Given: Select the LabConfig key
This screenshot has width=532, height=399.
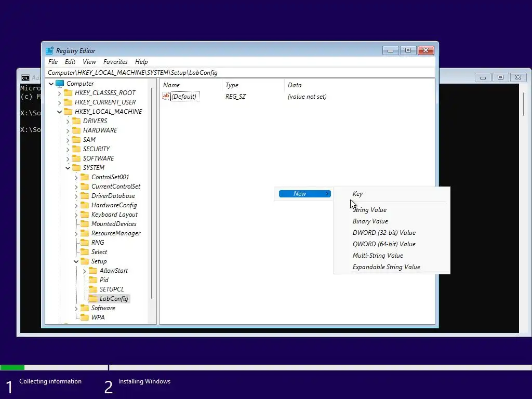Looking at the screenshot, I should pos(114,299).
